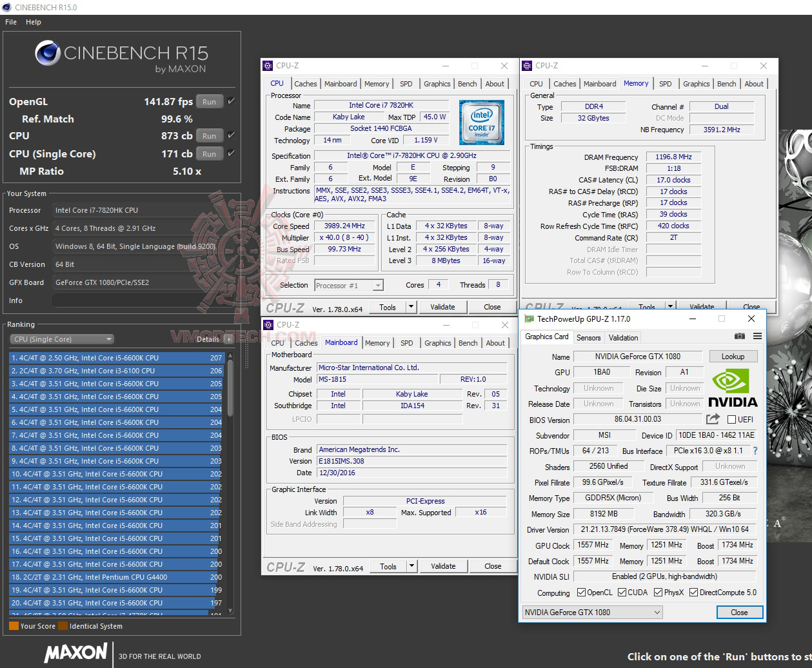
Task: Expand the ranking Details arrow
Action: pos(229,339)
